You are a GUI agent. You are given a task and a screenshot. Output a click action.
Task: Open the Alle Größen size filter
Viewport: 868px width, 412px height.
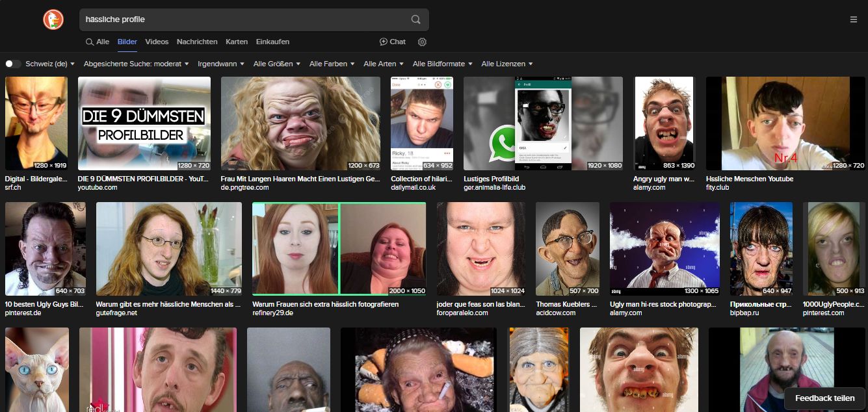point(277,64)
